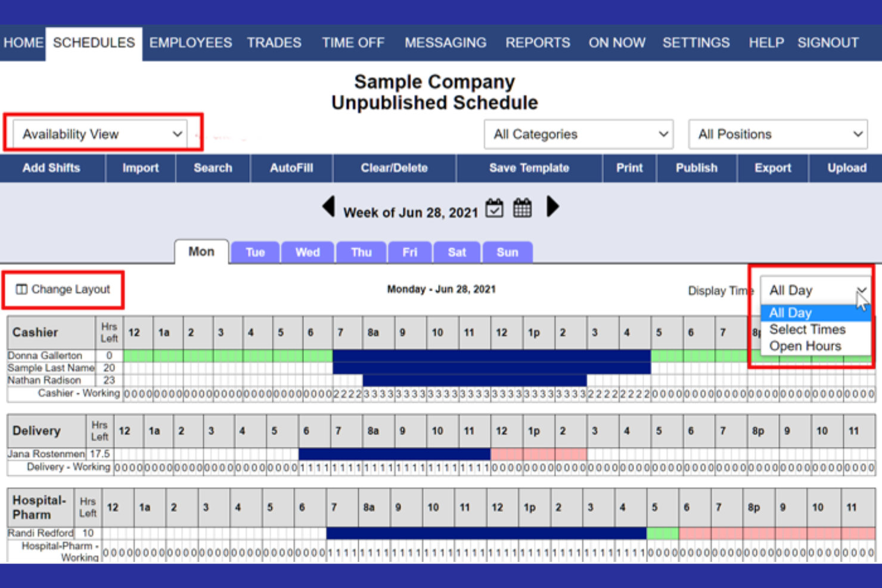The height and width of the screenshot is (588, 882).
Task: Open the All Categories dropdown
Action: point(578,134)
